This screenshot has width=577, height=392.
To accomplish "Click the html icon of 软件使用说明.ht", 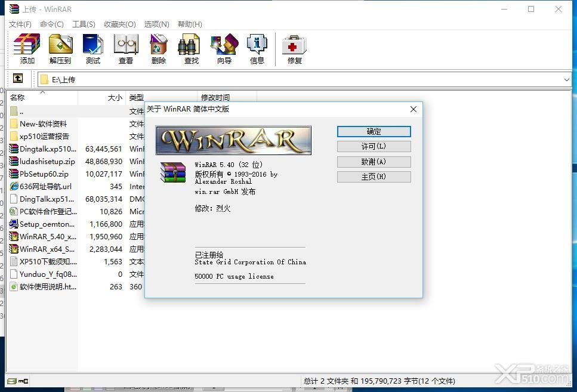I will point(14,286).
